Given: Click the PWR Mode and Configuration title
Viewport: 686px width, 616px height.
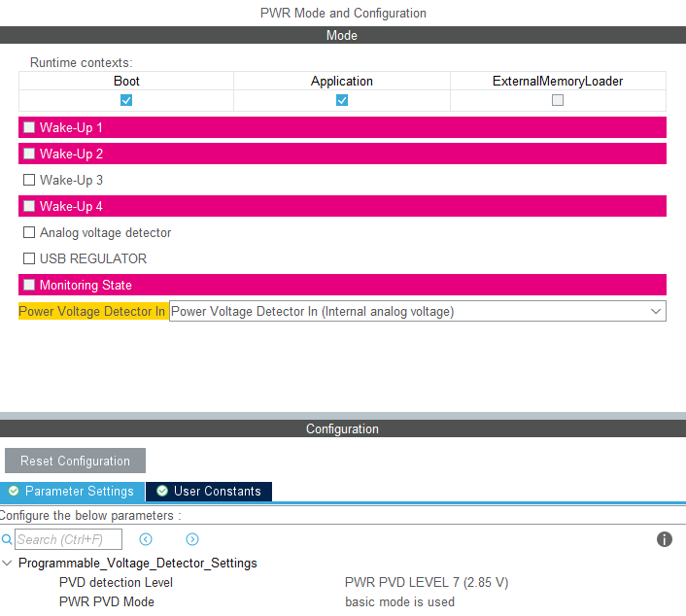Looking at the screenshot, I should pos(343,14).
